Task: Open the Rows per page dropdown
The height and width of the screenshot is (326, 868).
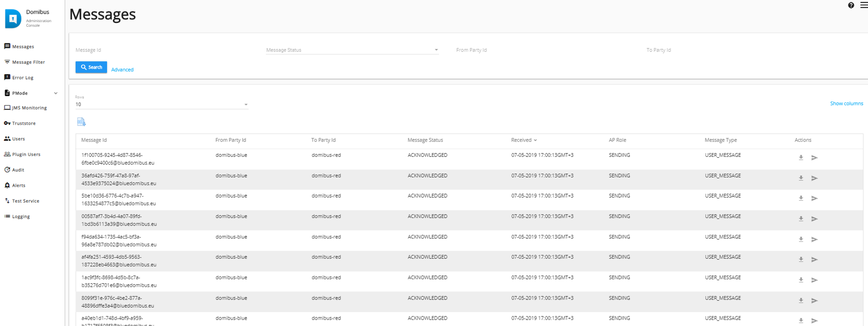Action: tap(161, 105)
